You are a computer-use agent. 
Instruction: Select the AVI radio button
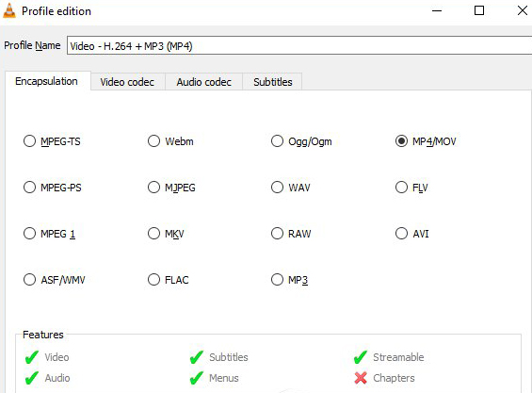[401, 234]
